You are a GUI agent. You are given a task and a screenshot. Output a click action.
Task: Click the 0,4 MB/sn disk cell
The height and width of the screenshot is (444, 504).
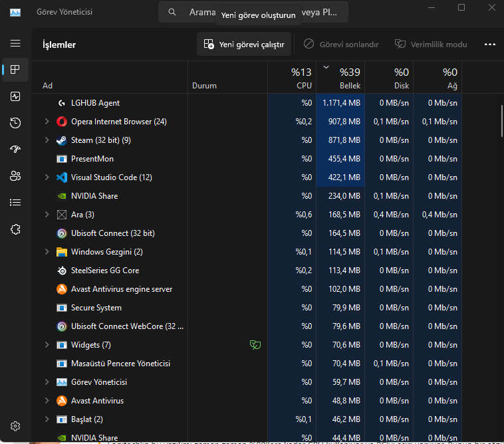click(x=389, y=215)
